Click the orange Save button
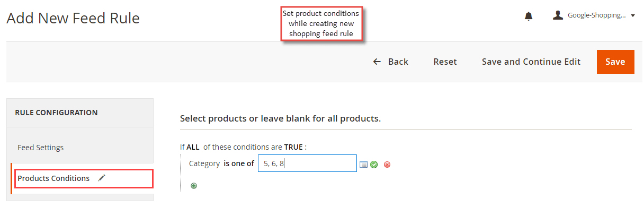This screenshot has height=207, width=644. pyautogui.click(x=615, y=62)
